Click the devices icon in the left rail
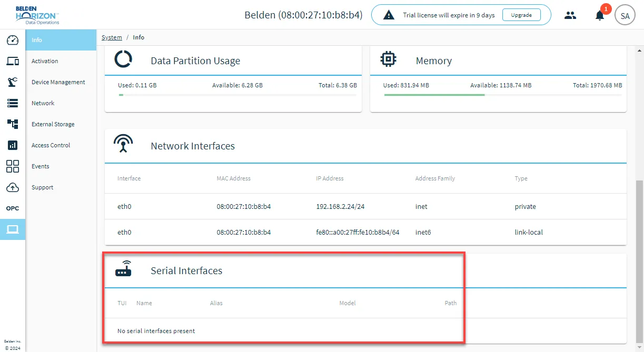 pyautogui.click(x=13, y=61)
